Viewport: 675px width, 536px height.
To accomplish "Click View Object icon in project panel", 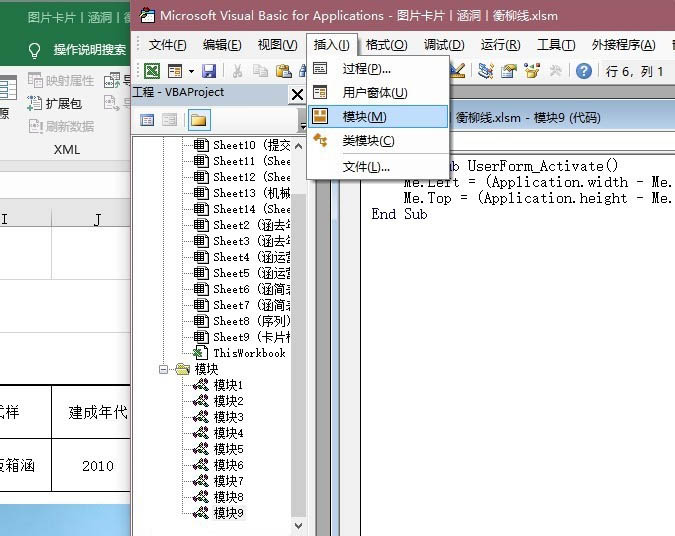I will (170, 120).
